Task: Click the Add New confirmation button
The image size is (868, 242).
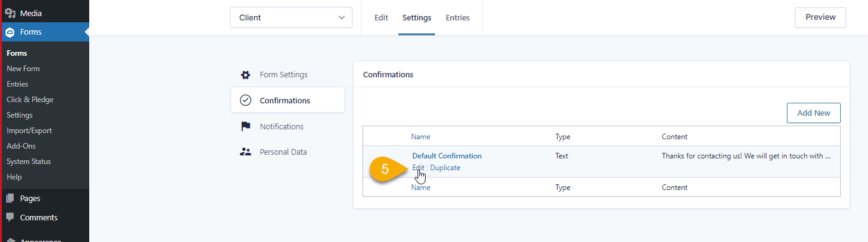Action: point(813,113)
